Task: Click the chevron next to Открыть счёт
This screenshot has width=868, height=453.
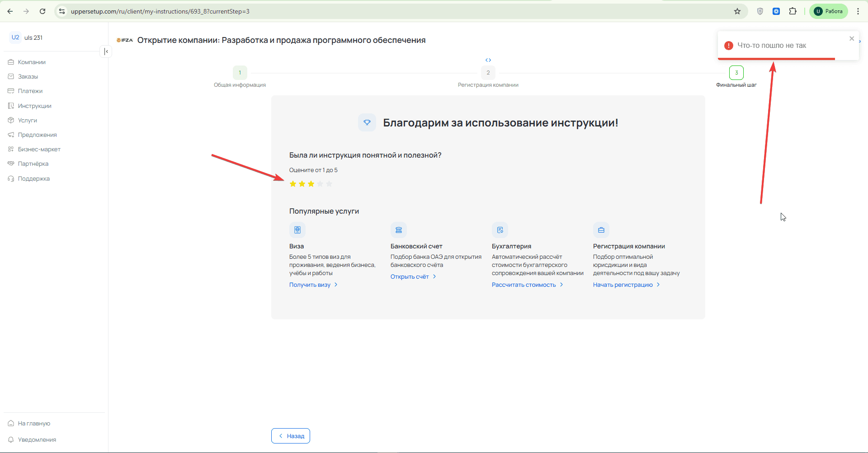Action: coord(434,276)
